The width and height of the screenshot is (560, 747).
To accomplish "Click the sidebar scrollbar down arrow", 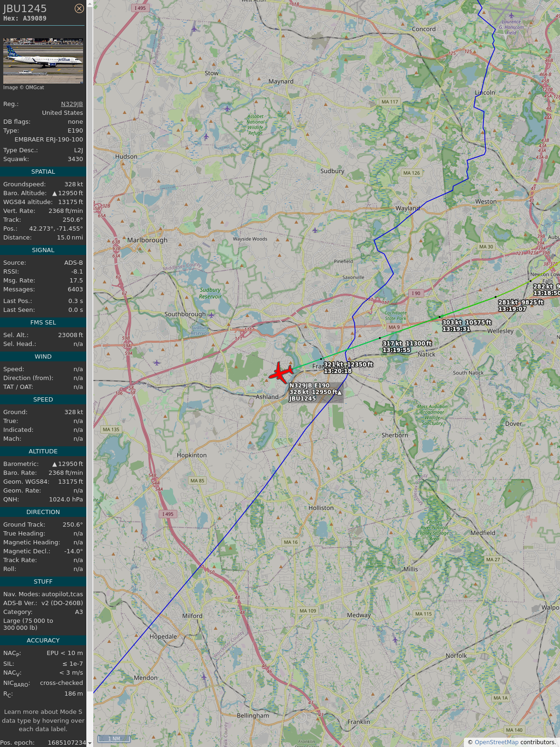I will point(90,743).
